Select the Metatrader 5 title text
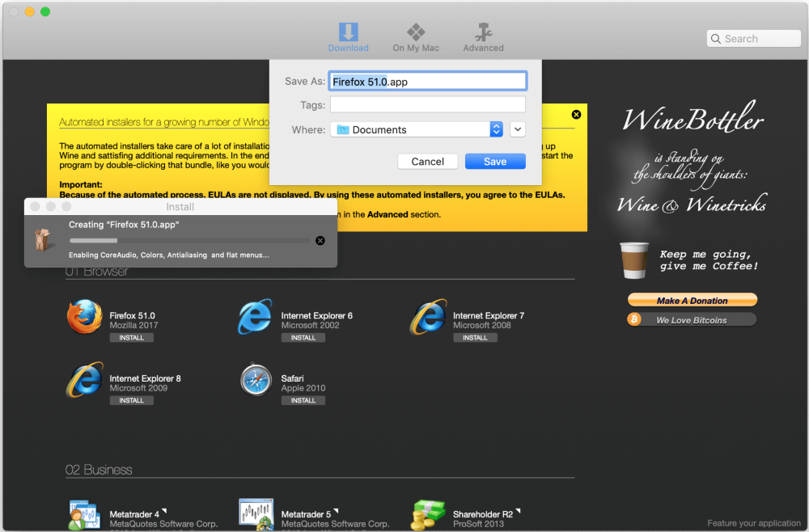 [x=306, y=514]
